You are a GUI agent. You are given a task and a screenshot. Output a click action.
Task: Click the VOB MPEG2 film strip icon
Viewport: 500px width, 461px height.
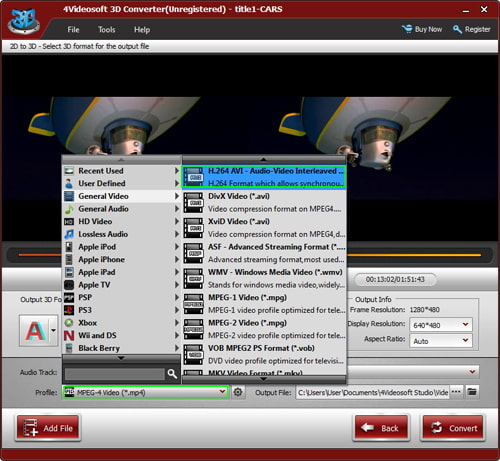193,354
